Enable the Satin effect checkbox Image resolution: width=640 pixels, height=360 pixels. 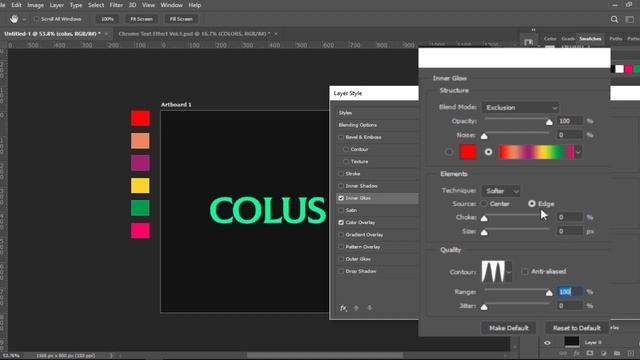pyautogui.click(x=341, y=211)
